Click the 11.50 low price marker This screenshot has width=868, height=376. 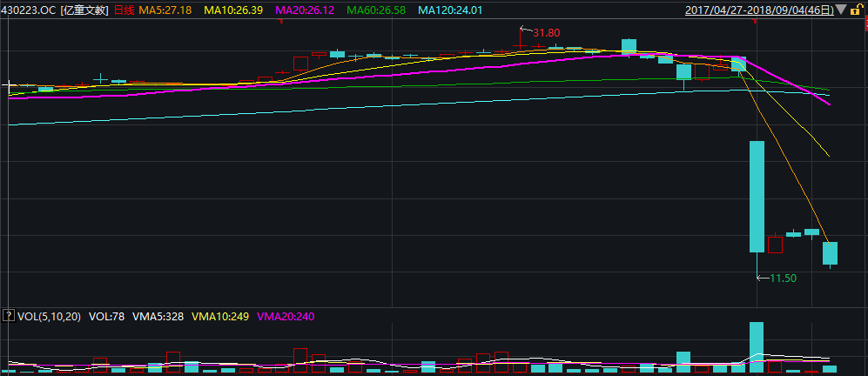[783, 278]
